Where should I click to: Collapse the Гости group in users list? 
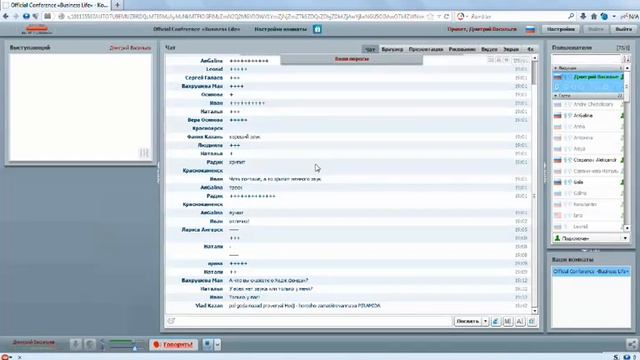(556, 96)
